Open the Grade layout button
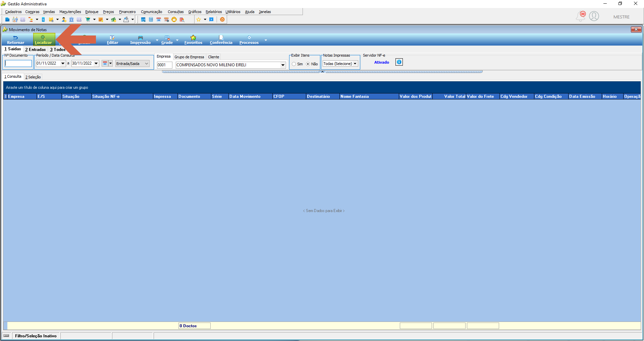 (167, 40)
